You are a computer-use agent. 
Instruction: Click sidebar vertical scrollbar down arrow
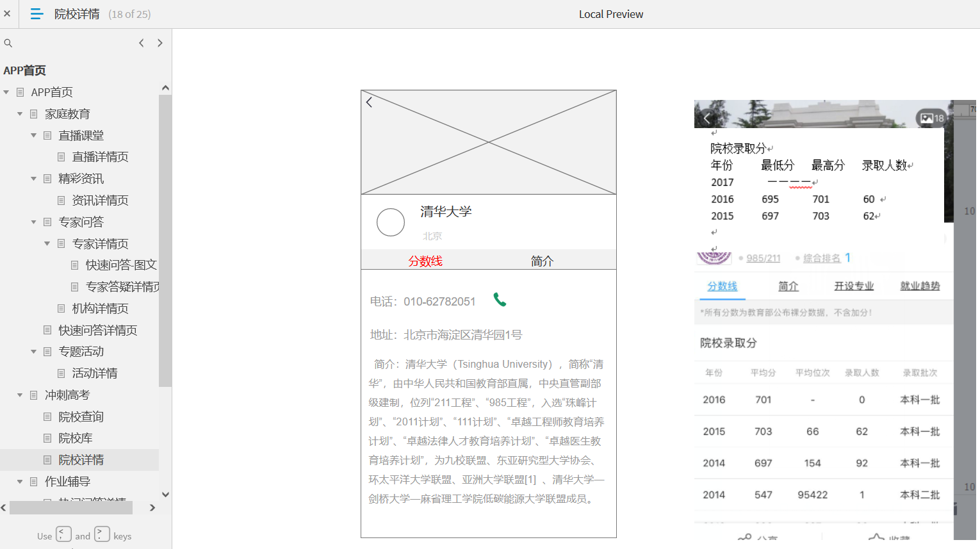pyautogui.click(x=165, y=494)
